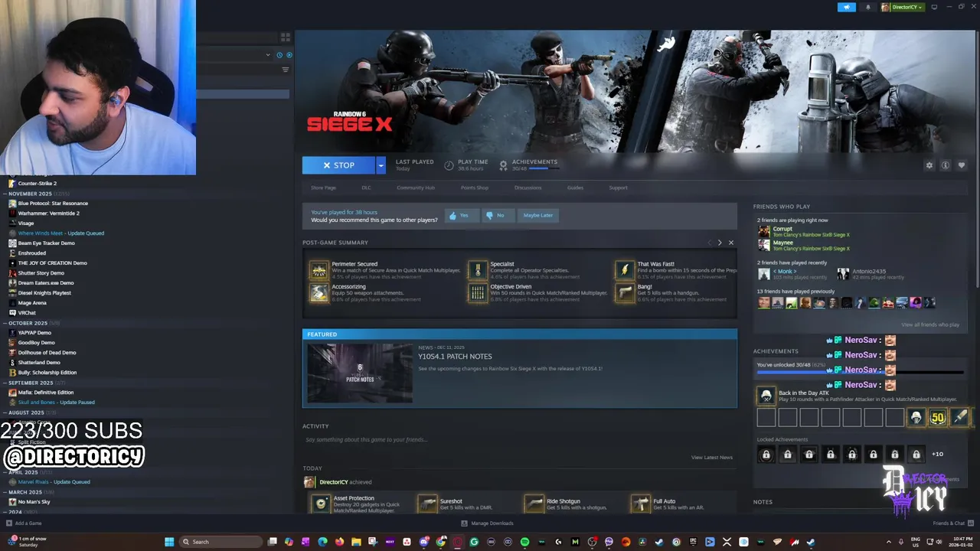Click View all friends who play
This screenshot has width=980, height=551.
click(930, 324)
